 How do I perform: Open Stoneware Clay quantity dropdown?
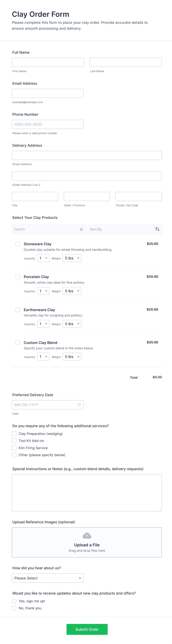(43, 258)
